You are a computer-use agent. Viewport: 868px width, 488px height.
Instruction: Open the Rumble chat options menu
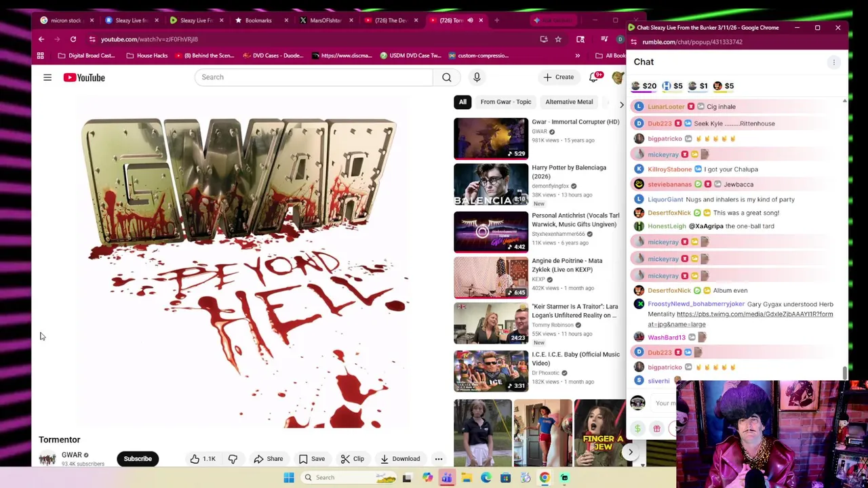(x=834, y=62)
